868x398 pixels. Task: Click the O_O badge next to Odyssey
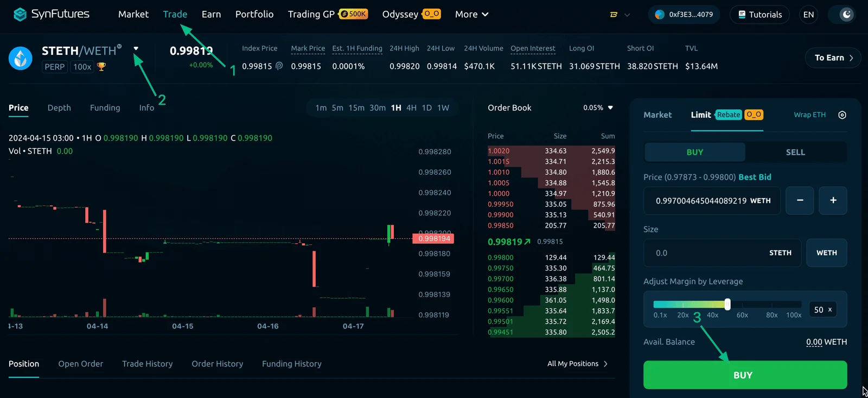[431, 14]
